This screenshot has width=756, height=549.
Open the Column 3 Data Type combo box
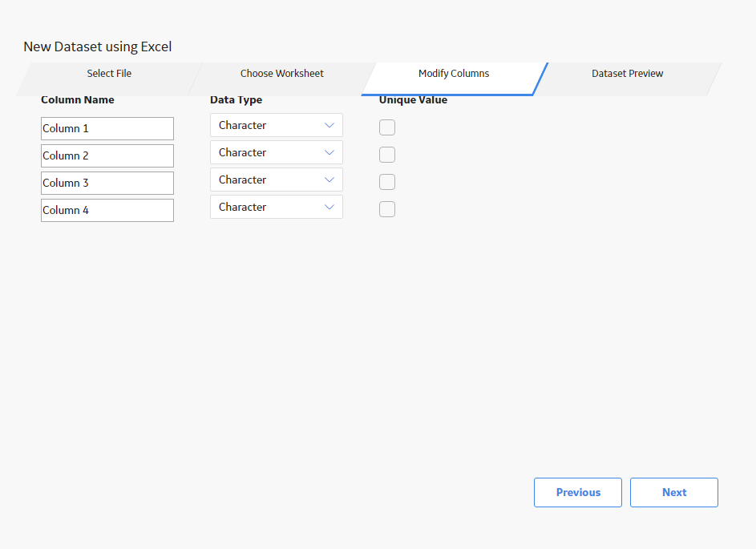[x=277, y=180]
